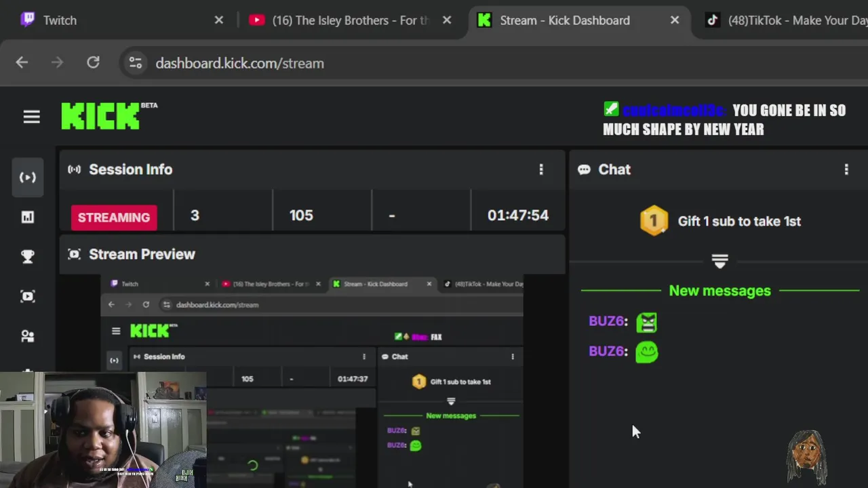Jump to New messages in chat
868x488 pixels.
click(x=719, y=291)
